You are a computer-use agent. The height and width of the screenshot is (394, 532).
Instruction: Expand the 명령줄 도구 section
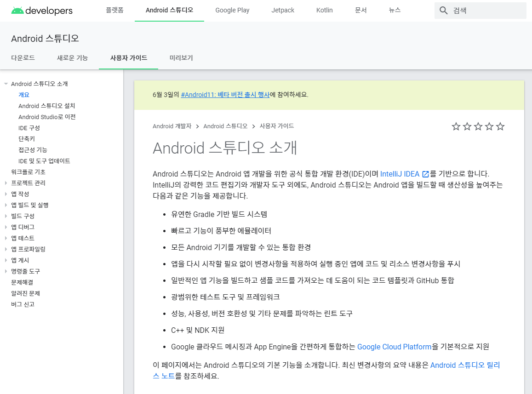pos(6,271)
